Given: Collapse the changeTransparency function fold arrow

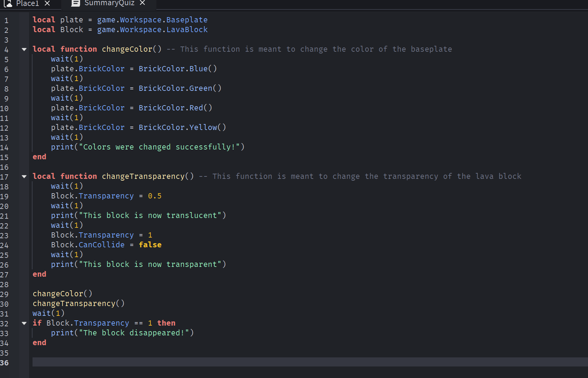Looking at the screenshot, I should point(24,176).
